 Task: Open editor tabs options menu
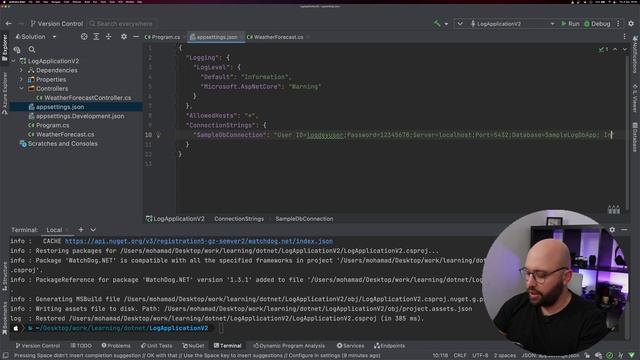[624, 37]
